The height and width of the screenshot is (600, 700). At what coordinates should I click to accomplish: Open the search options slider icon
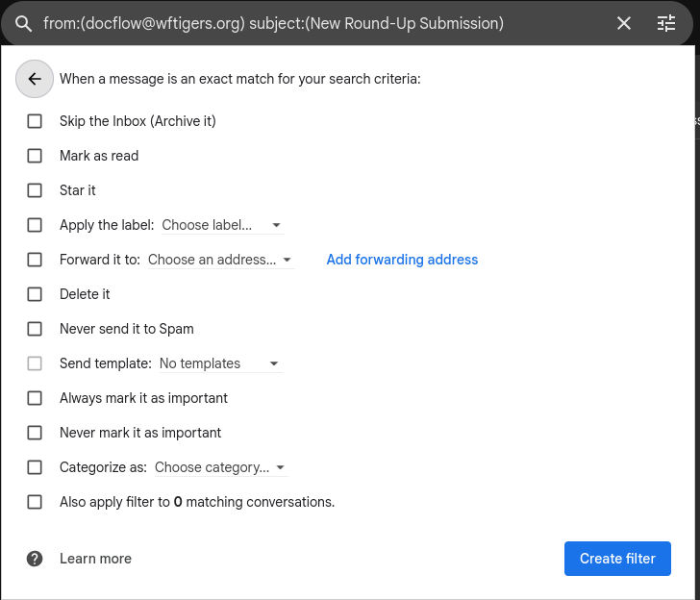[666, 23]
